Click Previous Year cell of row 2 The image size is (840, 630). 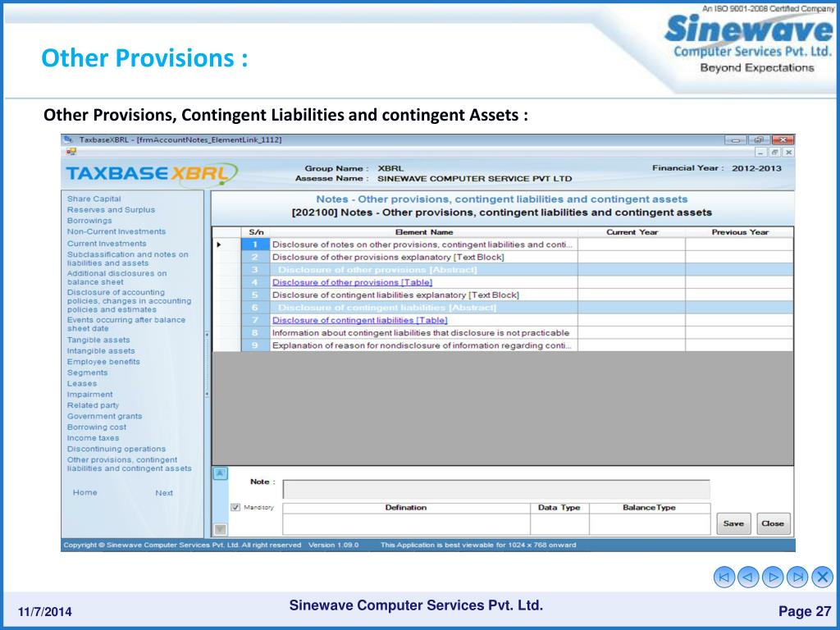739,257
